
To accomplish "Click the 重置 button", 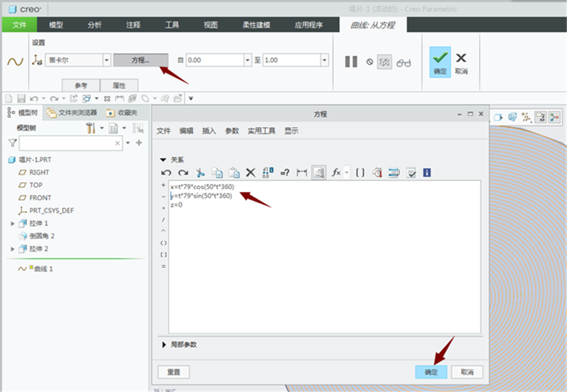I will pos(174,372).
